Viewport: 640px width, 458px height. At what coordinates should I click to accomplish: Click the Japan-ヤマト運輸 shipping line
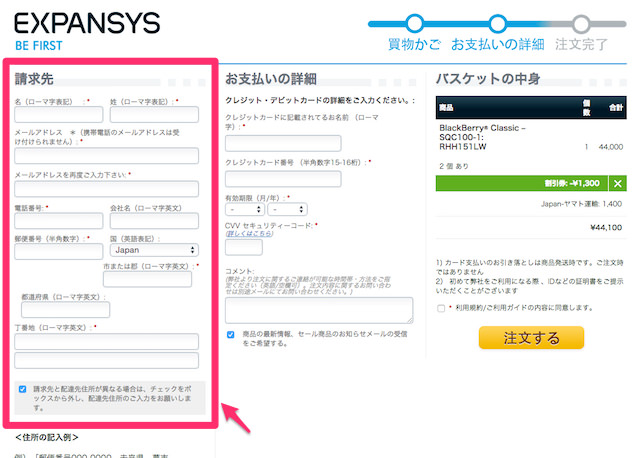(582, 204)
